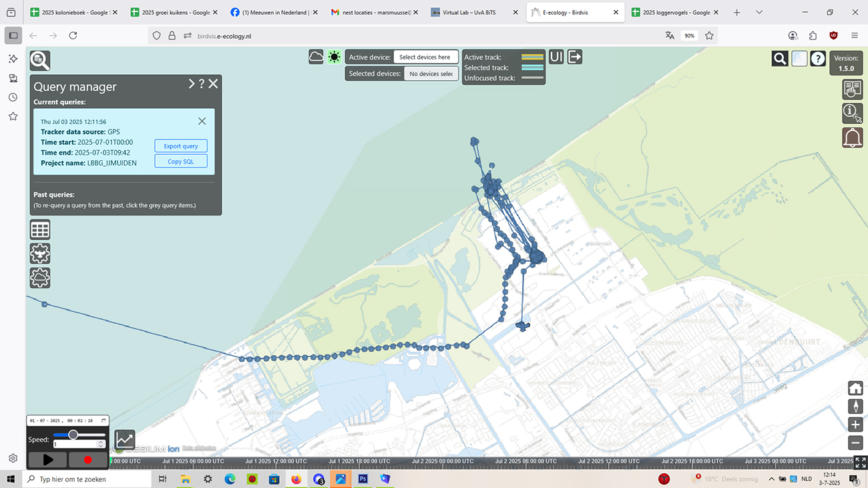Screen dimensions: 868x488
Task: Toggle the UI visibility button
Action: tap(556, 57)
